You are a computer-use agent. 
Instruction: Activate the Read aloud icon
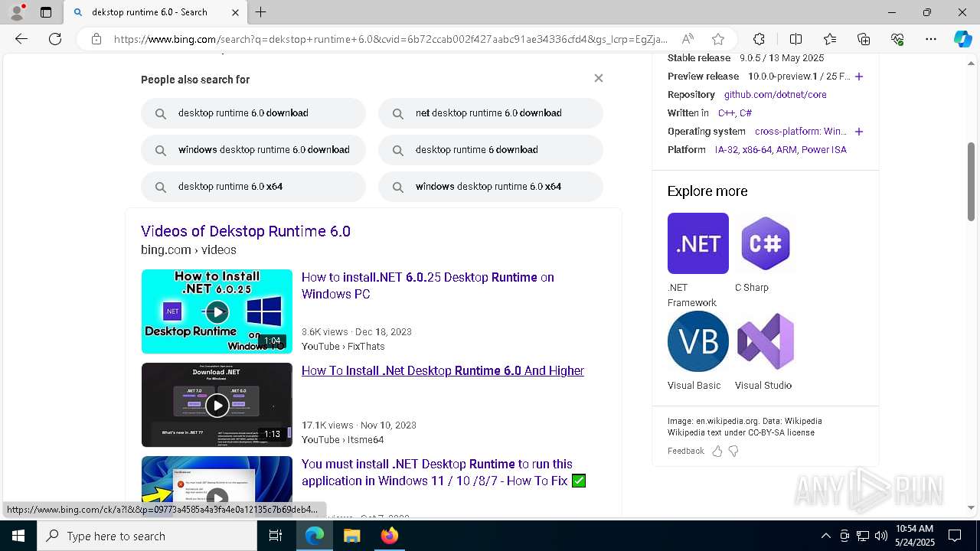(x=688, y=39)
